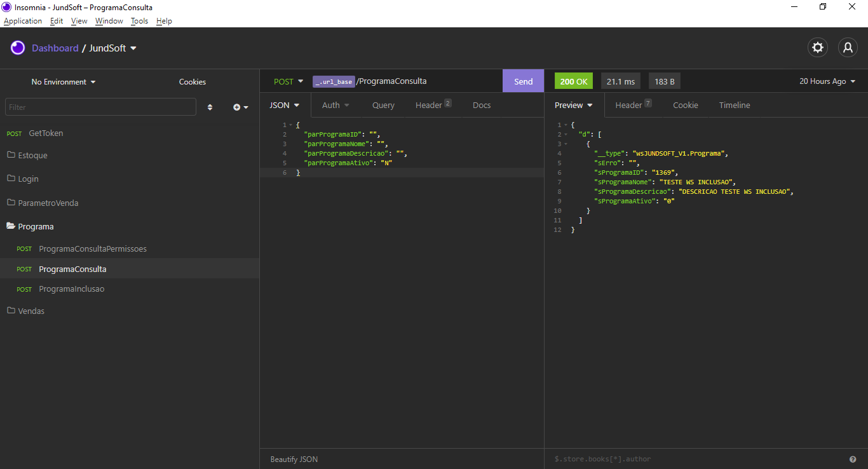Open the account user icon
The image size is (868, 469).
848,48
